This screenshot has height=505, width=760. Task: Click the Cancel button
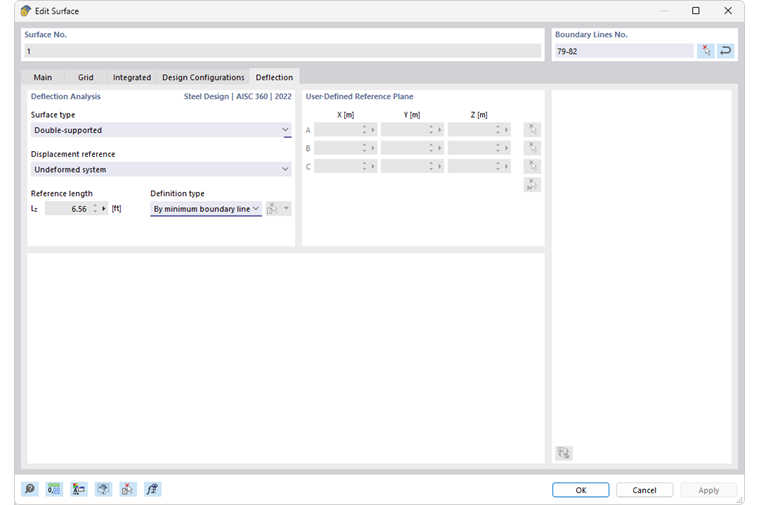point(644,490)
